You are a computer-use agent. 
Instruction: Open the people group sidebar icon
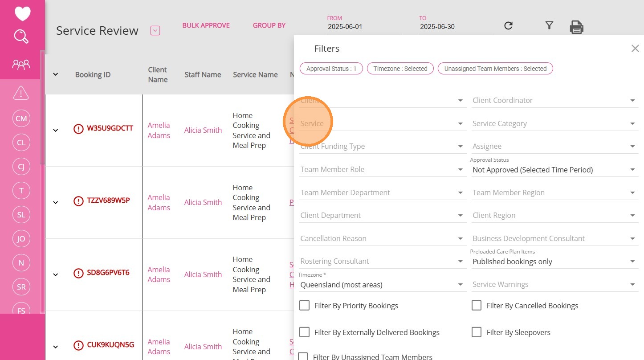(21, 65)
